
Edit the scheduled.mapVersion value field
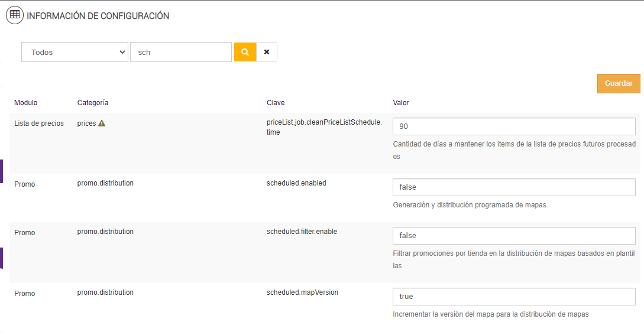pos(514,297)
